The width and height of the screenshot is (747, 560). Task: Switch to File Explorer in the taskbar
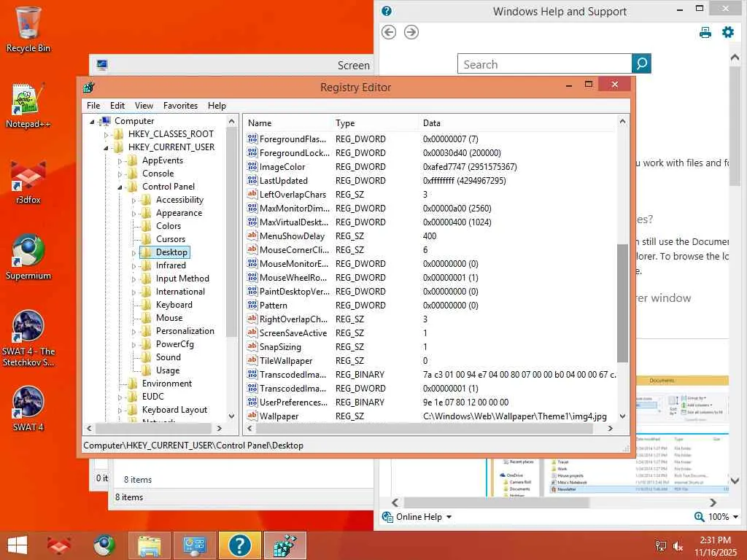pyautogui.click(x=149, y=545)
